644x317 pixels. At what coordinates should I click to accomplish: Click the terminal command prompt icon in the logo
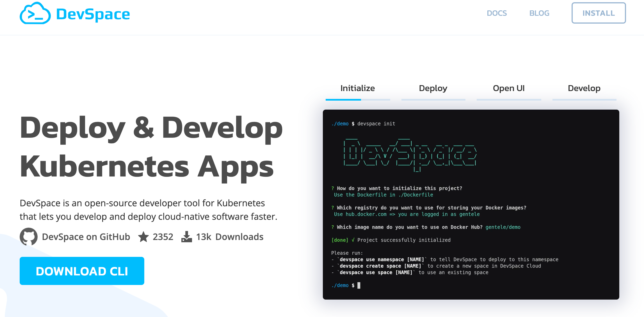(34, 15)
